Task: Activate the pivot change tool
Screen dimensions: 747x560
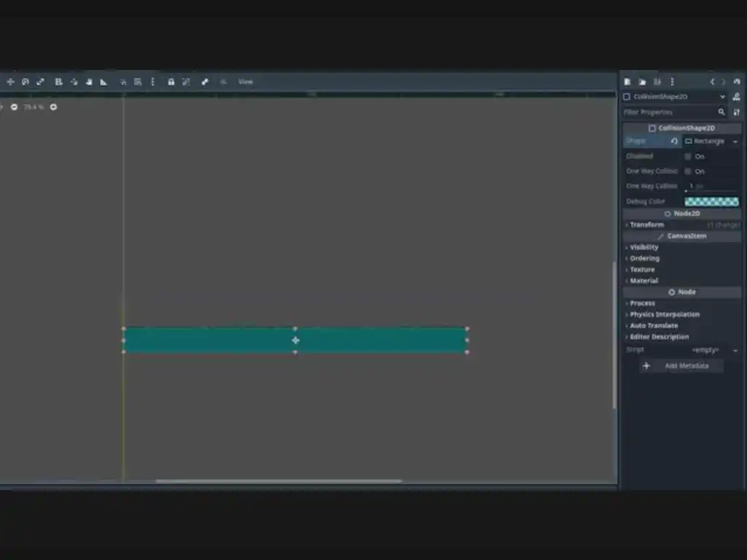Action: pyautogui.click(x=74, y=82)
